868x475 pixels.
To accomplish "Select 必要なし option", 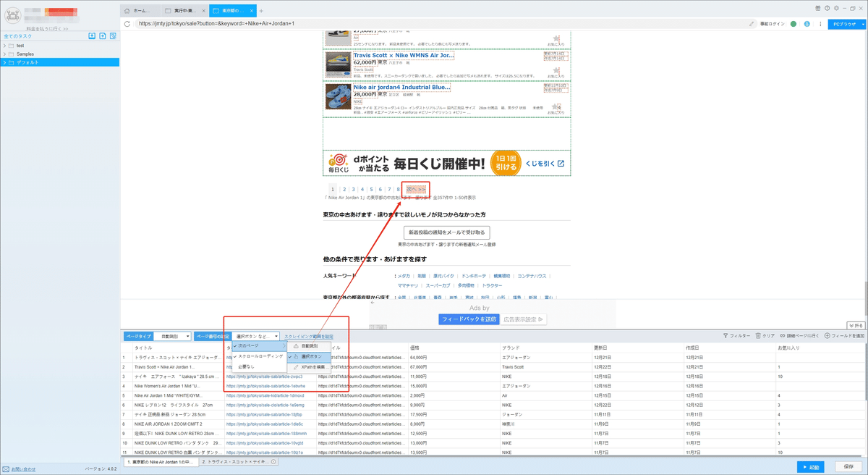I will 258,366.
